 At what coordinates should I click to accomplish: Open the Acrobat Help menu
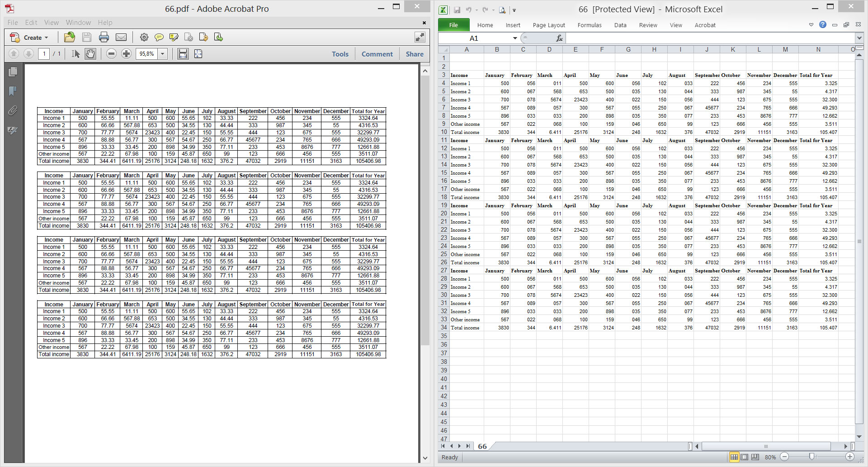click(x=105, y=22)
